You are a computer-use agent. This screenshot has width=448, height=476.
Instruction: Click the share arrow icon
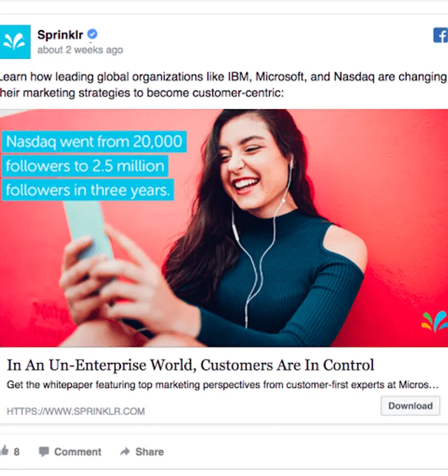(x=125, y=452)
